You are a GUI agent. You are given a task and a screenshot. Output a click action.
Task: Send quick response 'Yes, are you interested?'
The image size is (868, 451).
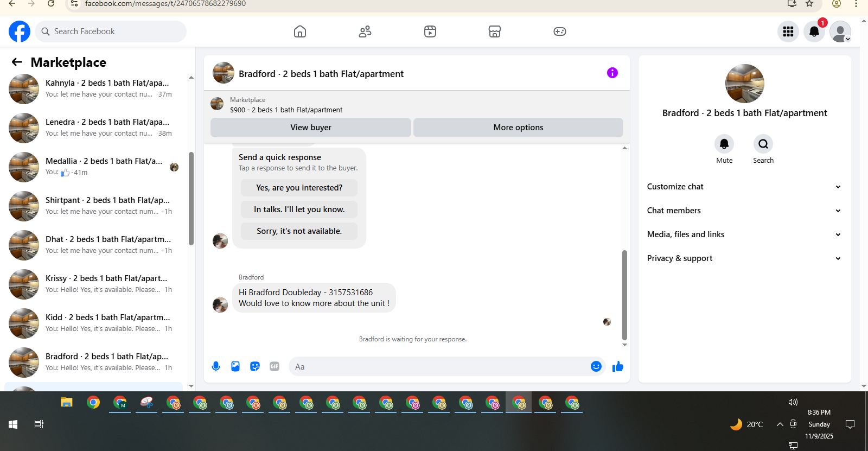click(x=299, y=188)
